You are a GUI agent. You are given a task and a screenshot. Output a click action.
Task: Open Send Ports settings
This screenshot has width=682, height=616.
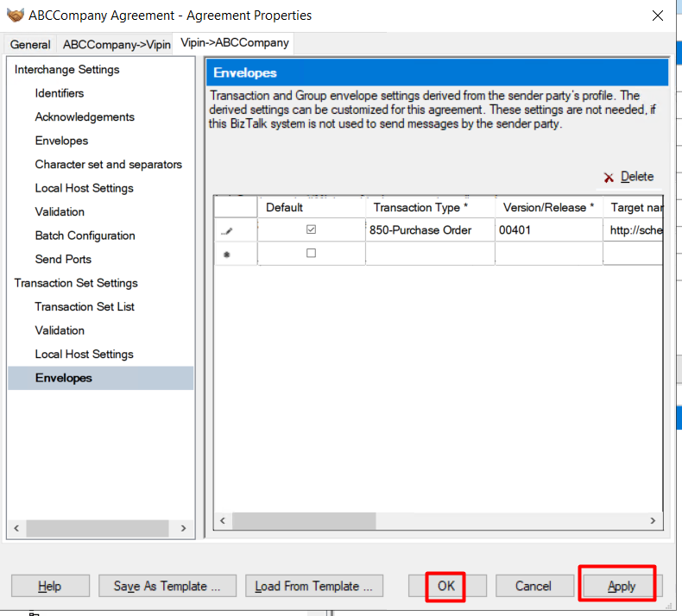point(63,259)
